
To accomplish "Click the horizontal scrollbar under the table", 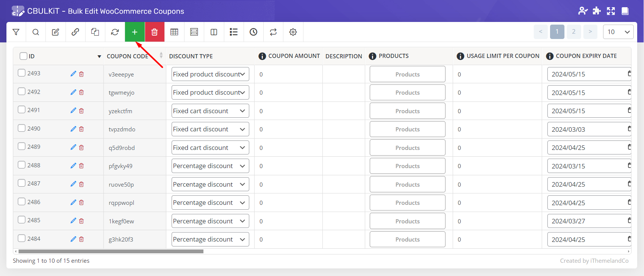I will (111, 251).
